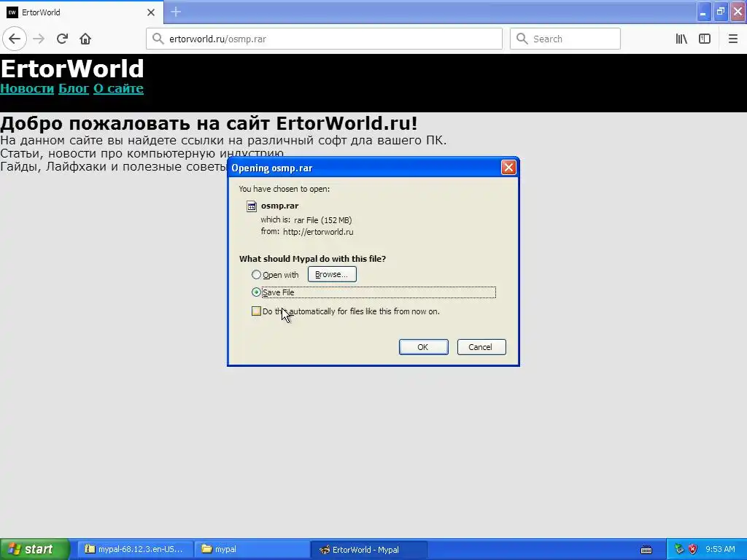
Task: Click the osmp.rar file icon in dialog
Action: (x=252, y=206)
